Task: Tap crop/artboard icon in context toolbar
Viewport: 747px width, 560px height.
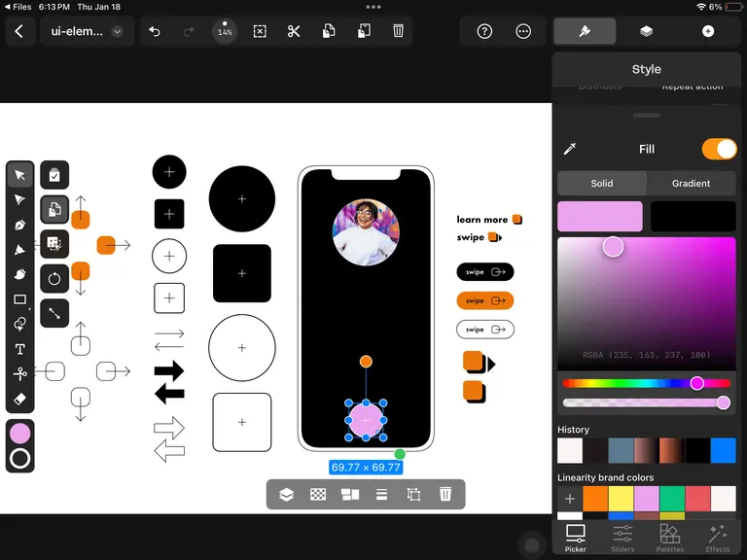Action: 413,495
